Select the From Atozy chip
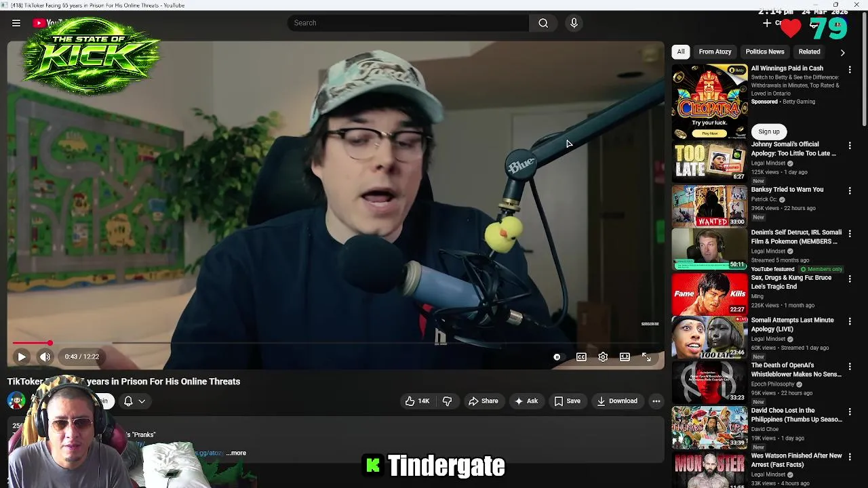The width and height of the screenshot is (868, 488). pos(715,52)
